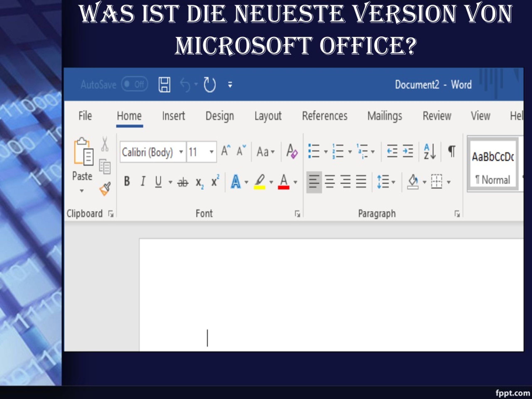The height and width of the screenshot is (399, 532).
Task: Expand the highlight color dropdown arrow
Action: (x=271, y=182)
